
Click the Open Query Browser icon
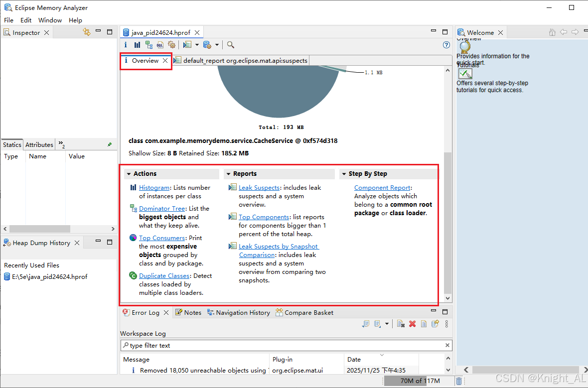click(207, 45)
